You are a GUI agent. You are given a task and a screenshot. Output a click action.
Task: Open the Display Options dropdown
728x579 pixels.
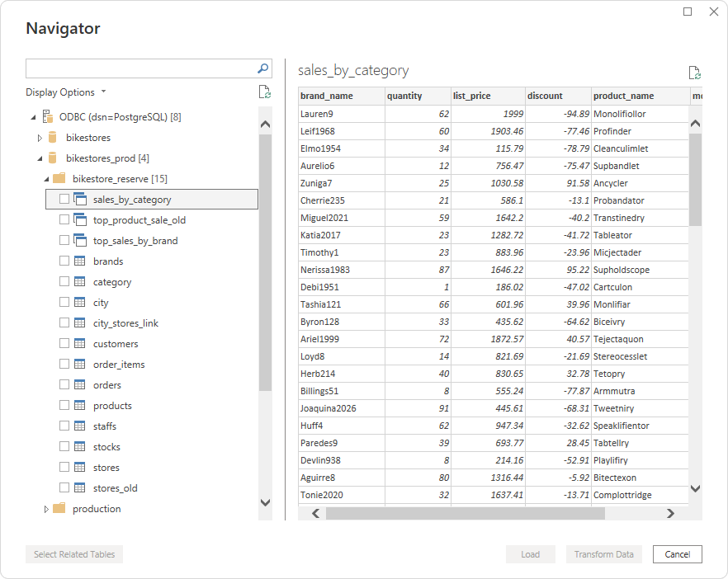tap(65, 92)
